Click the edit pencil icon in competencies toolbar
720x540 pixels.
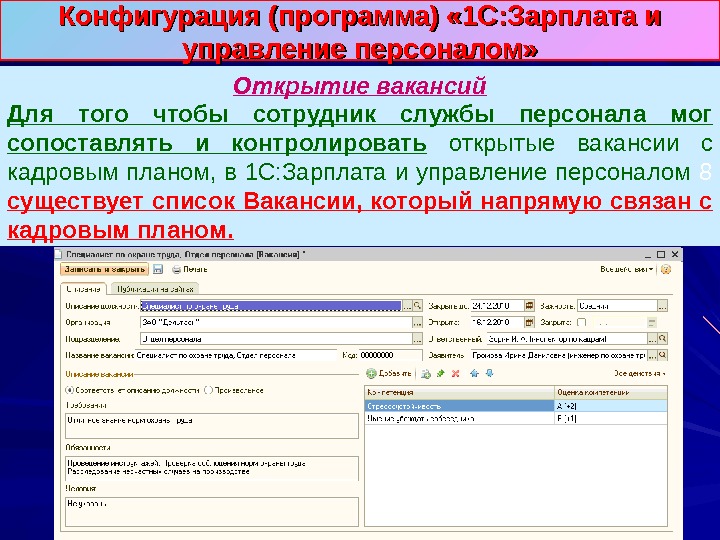(x=441, y=374)
